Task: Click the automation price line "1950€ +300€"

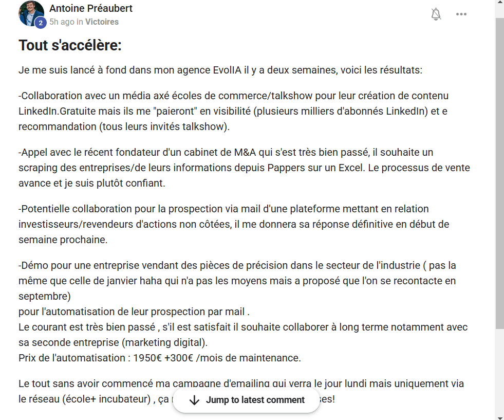Action: click(159, 358)
